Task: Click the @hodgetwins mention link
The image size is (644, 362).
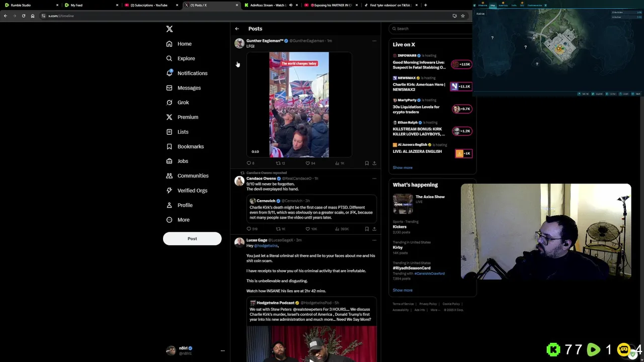Action: point(266,246)
